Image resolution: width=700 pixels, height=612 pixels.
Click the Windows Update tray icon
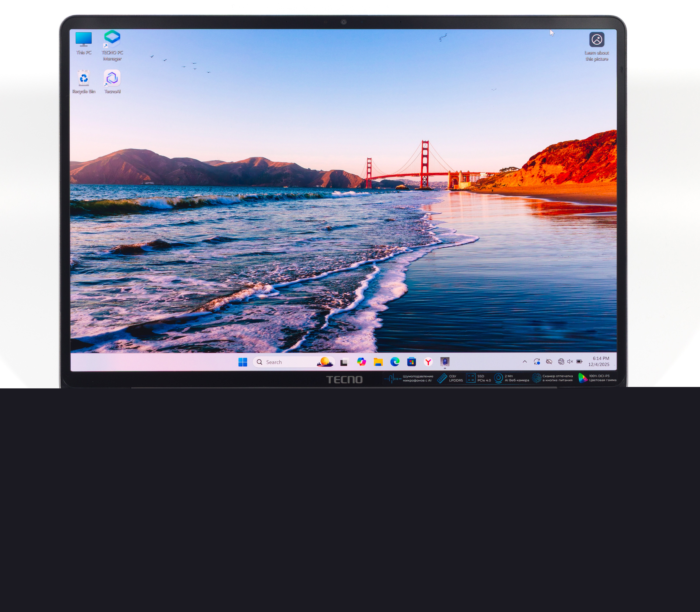(537, 362)
